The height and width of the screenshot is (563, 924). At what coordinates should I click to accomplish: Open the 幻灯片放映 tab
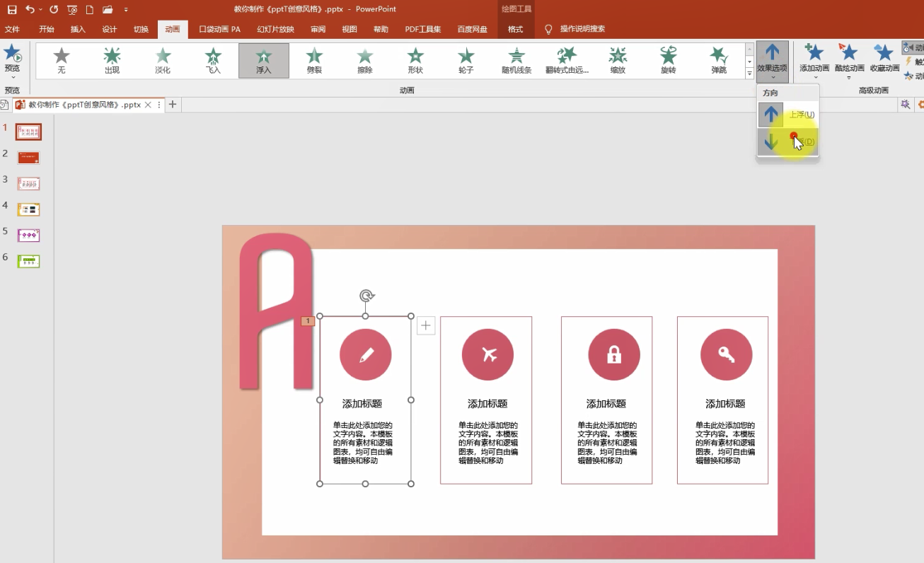[x=275, y=29]
